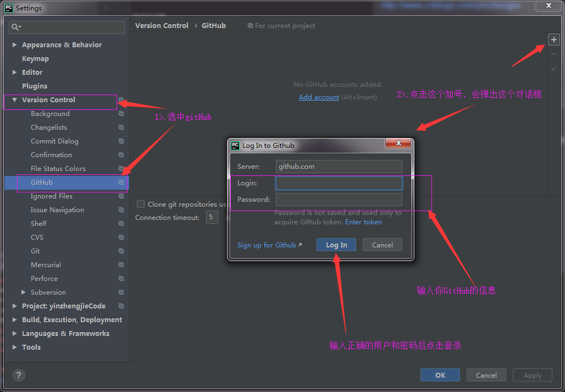Cancel the Log In to Github dialog

coord(383,245)
